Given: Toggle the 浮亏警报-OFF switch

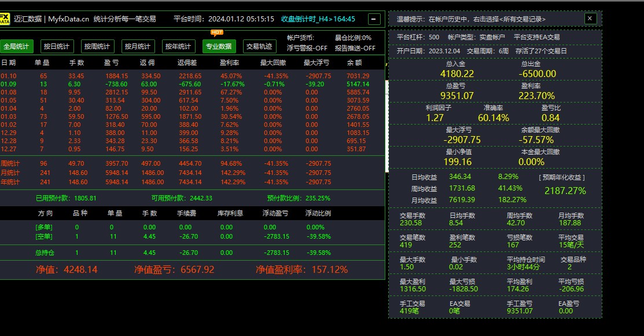Looking at the screenshot, I should 307,48.
